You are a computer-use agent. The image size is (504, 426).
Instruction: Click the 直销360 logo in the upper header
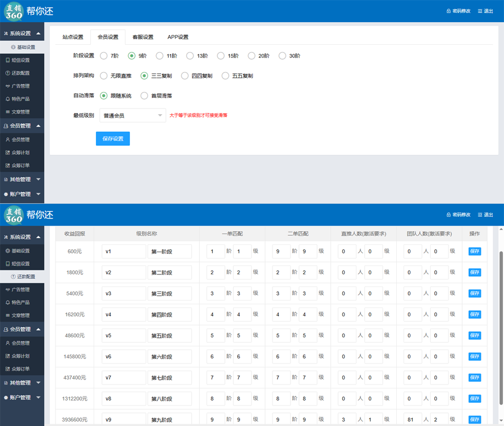13,11
